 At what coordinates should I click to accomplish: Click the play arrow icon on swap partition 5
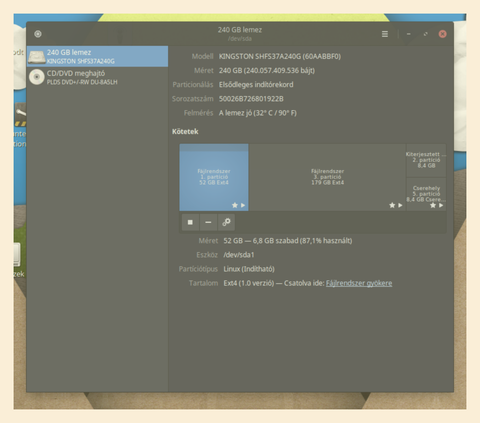coord(441,205)
